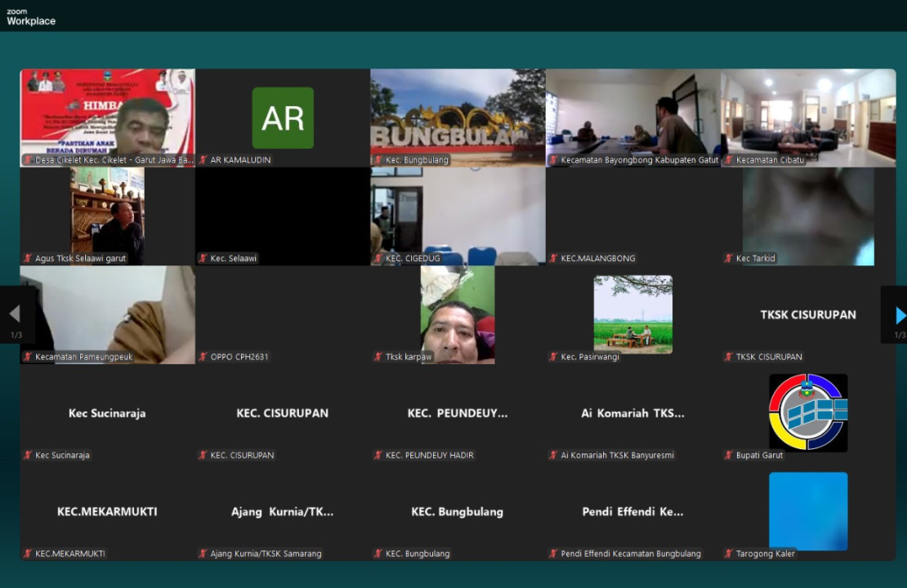Select Desa Cikelet participant video
Screen dimensions: 907x588
pos(108,114)
